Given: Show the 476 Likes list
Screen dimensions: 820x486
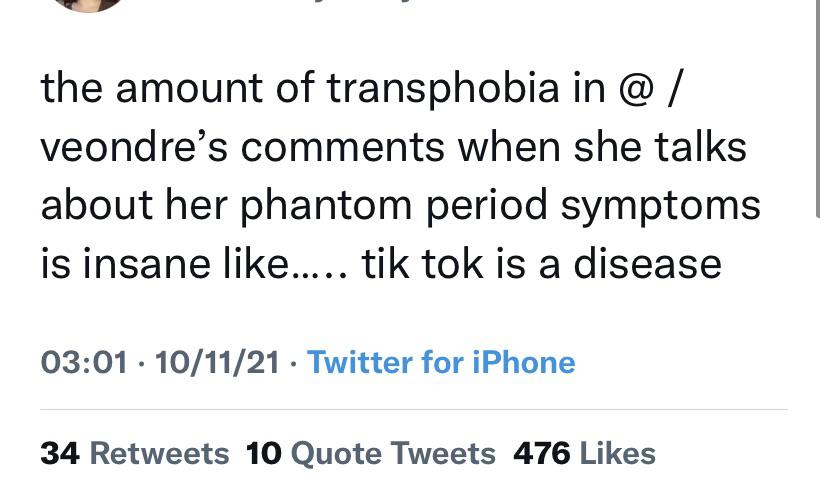Looking at the screenshot, I should tap(584, 453).
